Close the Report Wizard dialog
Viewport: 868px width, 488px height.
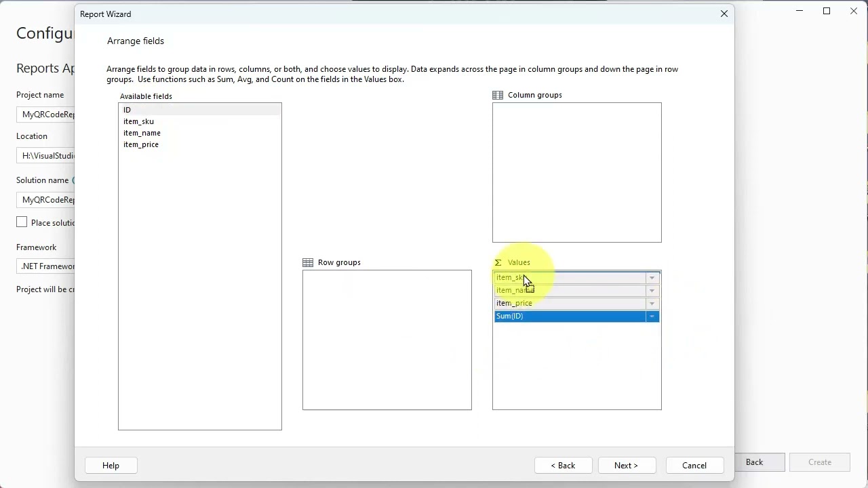(x=724, y=14)
